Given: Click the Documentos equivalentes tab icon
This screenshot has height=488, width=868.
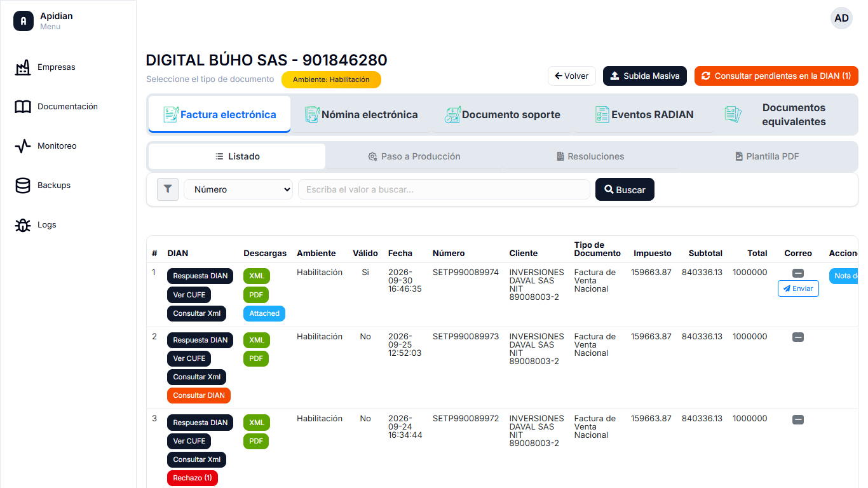Looking at the screenshot, I should 733,114.
